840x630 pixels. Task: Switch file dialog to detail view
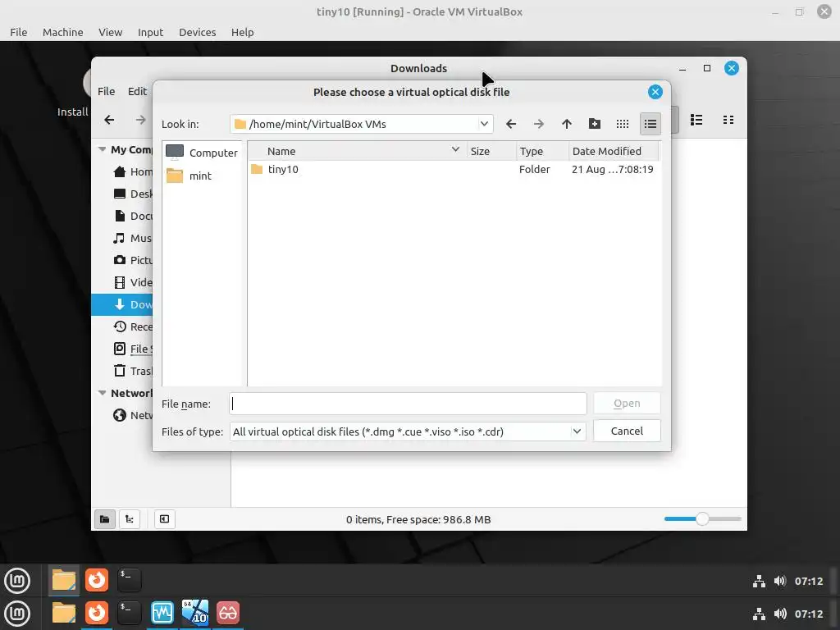click(x=651, y=125)
